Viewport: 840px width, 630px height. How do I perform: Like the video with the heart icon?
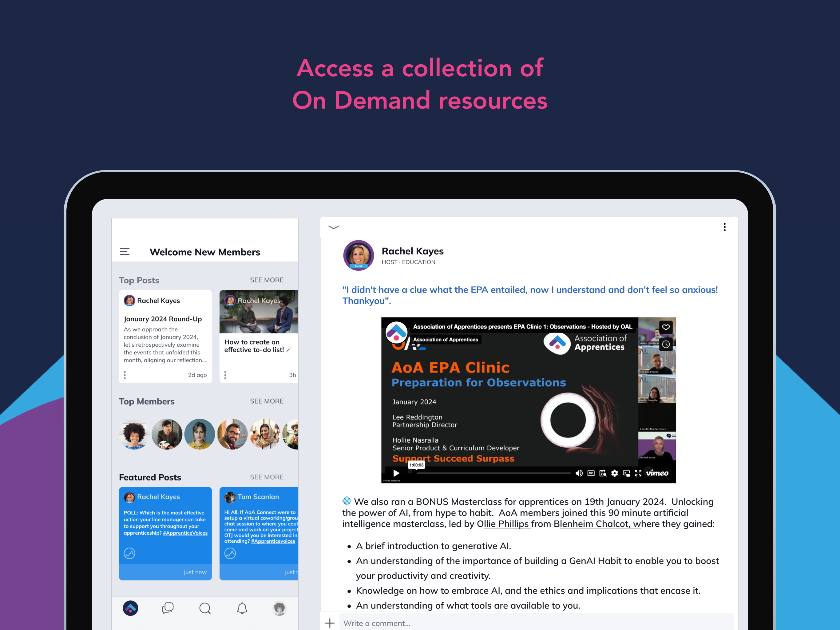[666, 327]
